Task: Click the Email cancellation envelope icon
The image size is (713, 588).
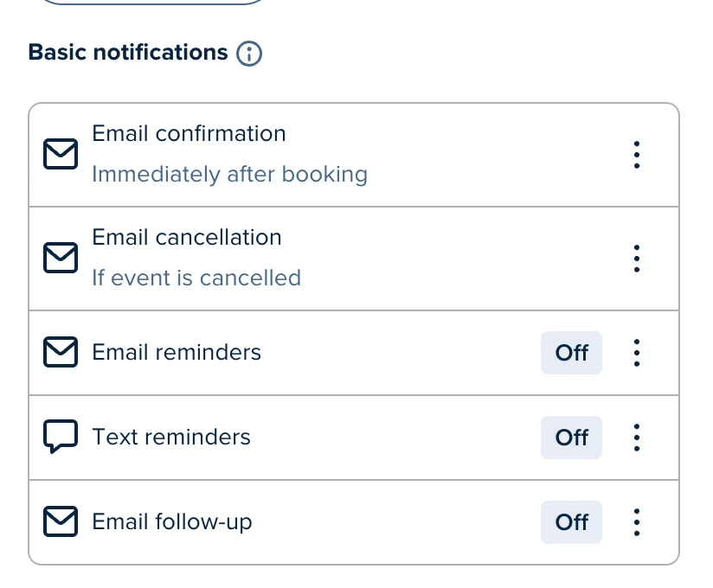Action: [x=61, y=258]
